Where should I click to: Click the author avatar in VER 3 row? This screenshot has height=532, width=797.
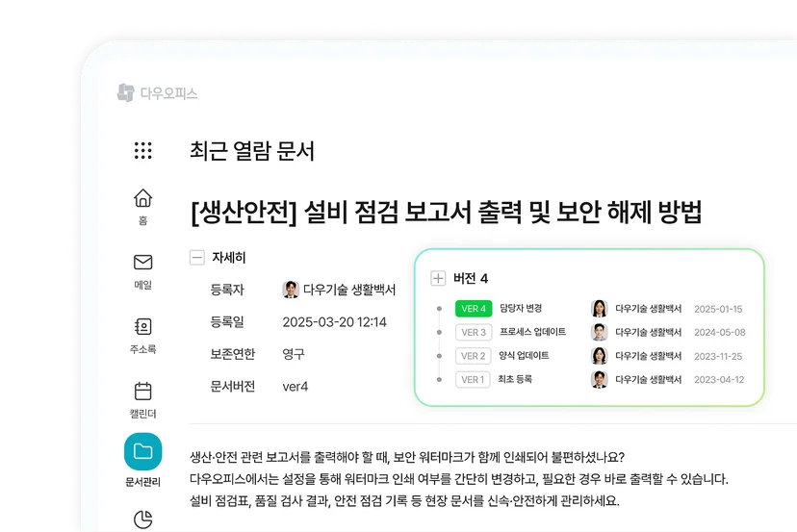coord(600,332)
